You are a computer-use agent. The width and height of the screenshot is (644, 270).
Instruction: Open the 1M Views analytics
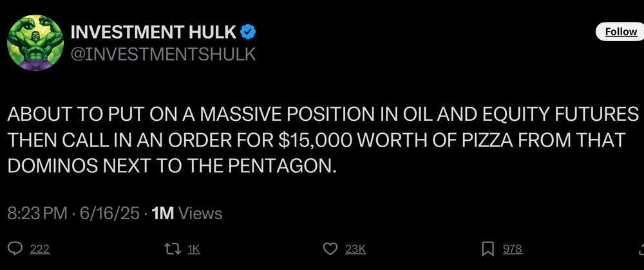click(x=185, y=213)
